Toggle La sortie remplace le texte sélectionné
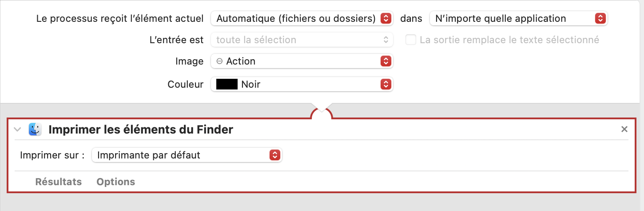 411,40
